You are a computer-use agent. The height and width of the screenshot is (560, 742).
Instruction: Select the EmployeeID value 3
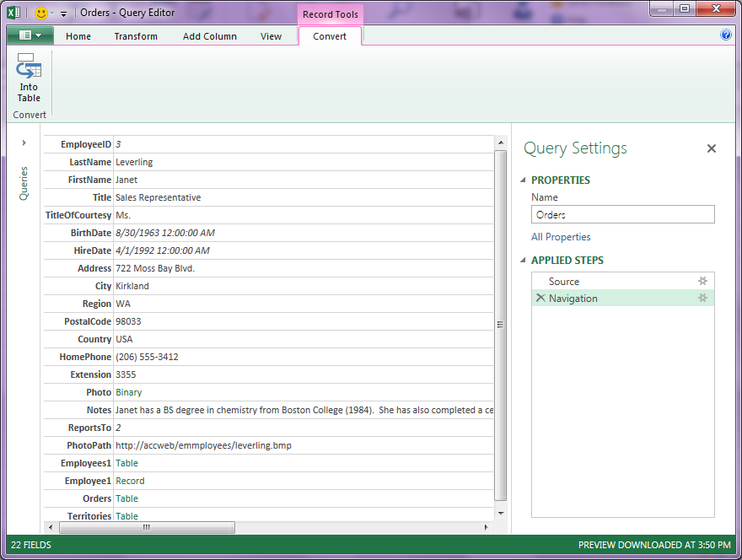118,144
